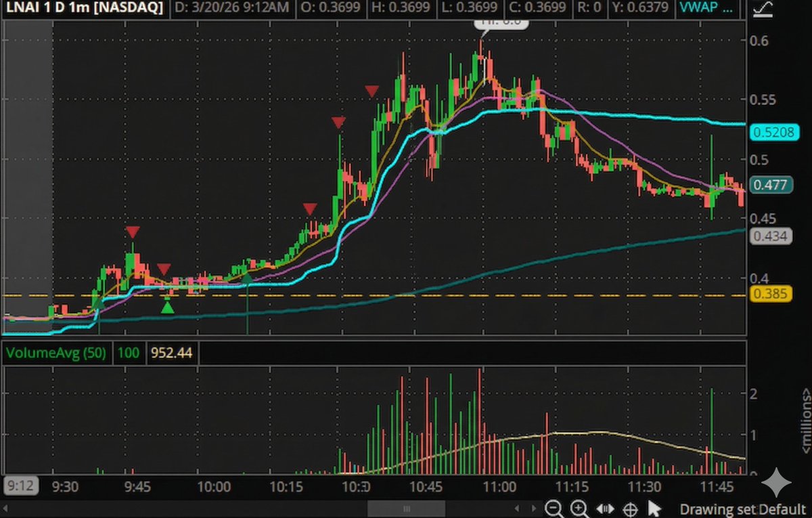Click the O: 0.3699 open value
This screenshot has width=812, height=518.
coord(331,8)
